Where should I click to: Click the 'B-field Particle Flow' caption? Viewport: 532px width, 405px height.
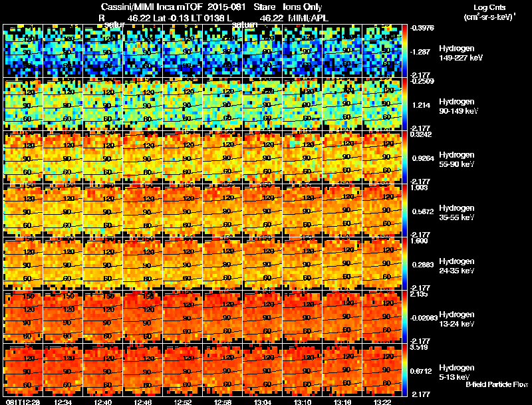[497, 384]
